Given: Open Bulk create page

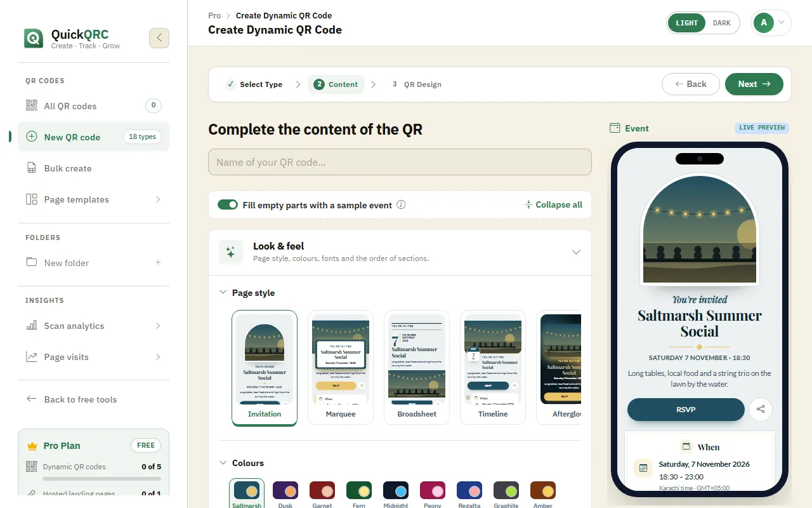Looking at the screenshot, I should 93,168.
